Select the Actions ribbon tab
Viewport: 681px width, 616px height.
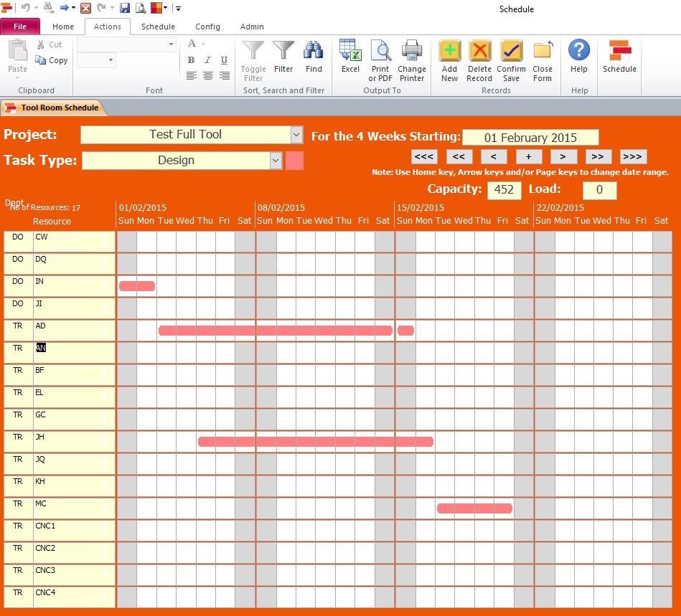tap(107, 27)
